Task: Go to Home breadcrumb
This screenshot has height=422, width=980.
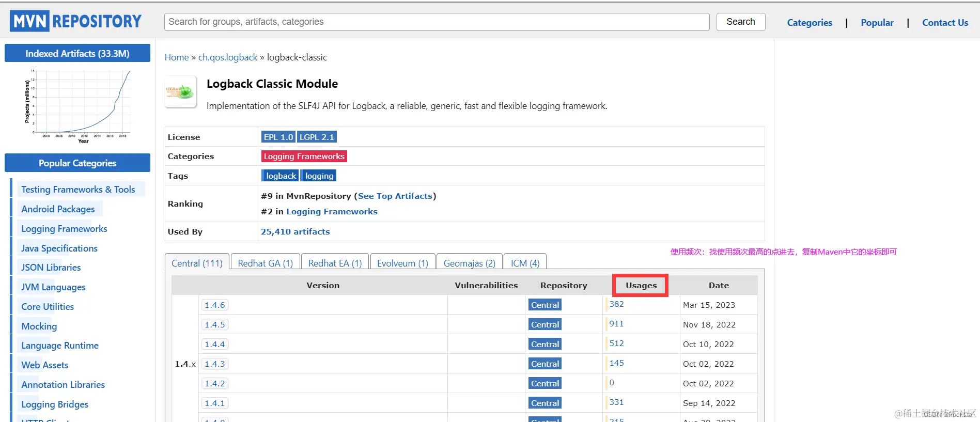Action: [177, 57]
